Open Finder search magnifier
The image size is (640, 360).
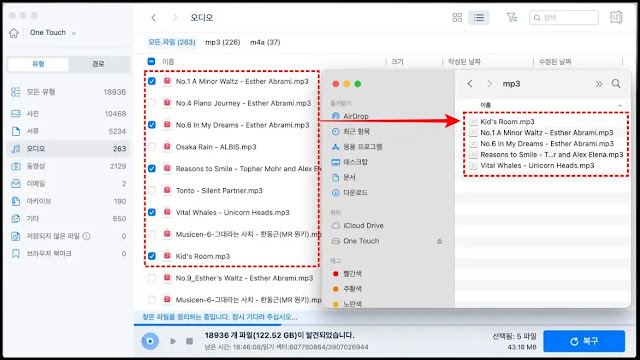(x=616, y=84)
